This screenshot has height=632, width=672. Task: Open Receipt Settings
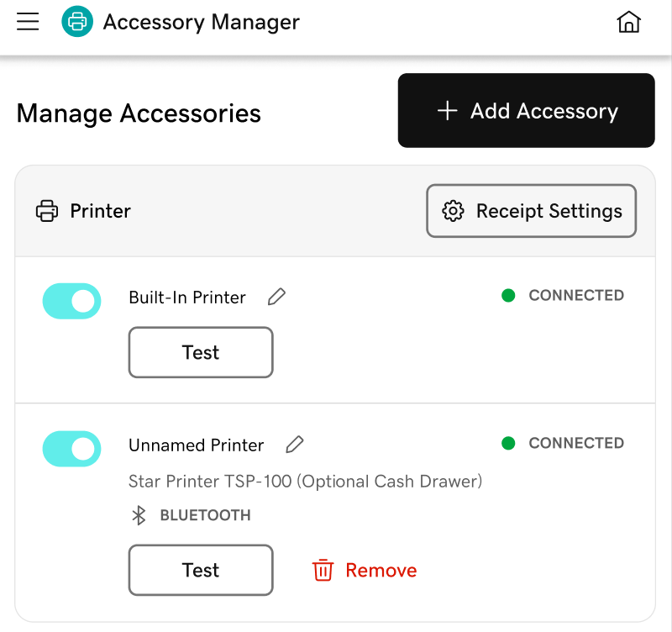pos(531,211)
